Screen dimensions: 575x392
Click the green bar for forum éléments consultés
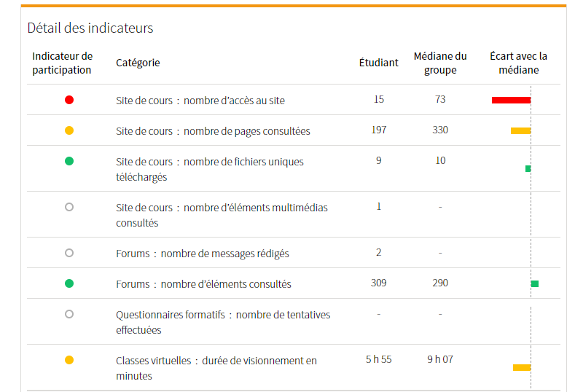click(535, 283)
